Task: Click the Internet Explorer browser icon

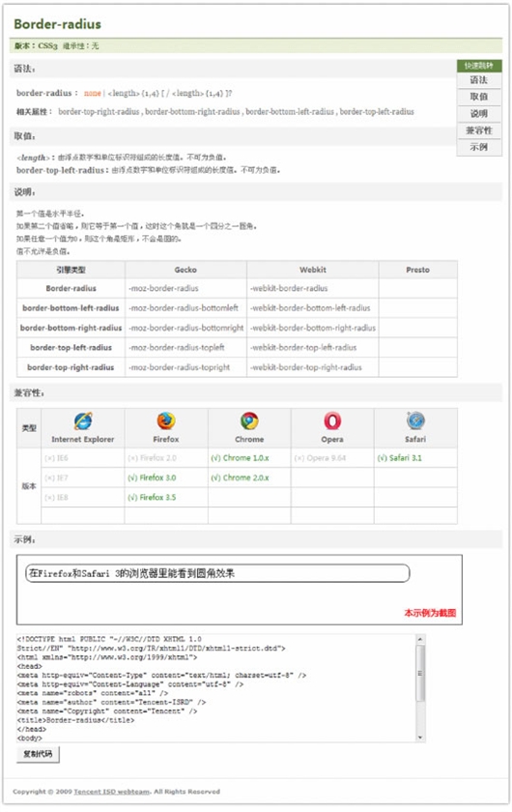Action: 83,421
